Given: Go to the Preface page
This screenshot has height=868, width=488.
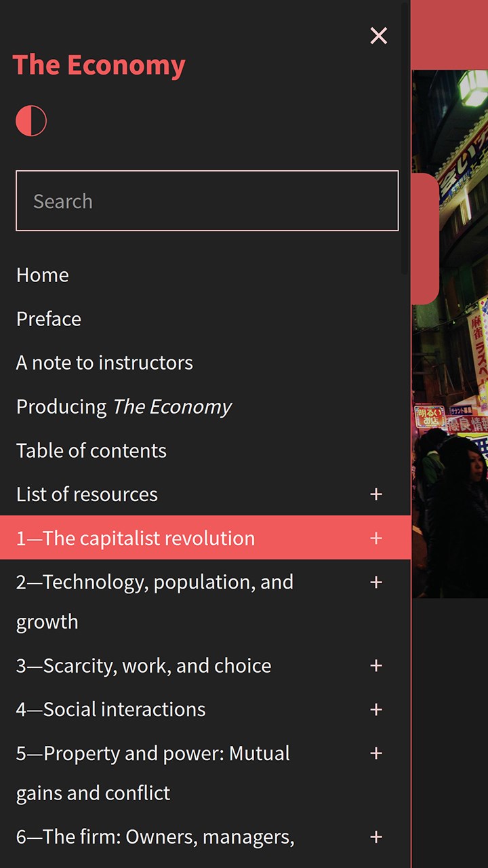Looking at the screenshot, I should [49, 319].
